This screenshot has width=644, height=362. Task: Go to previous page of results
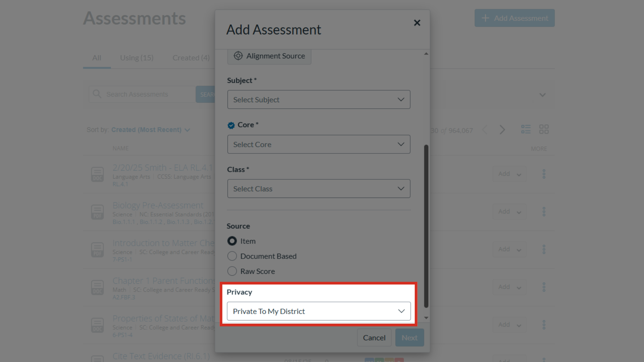(485, 130)
